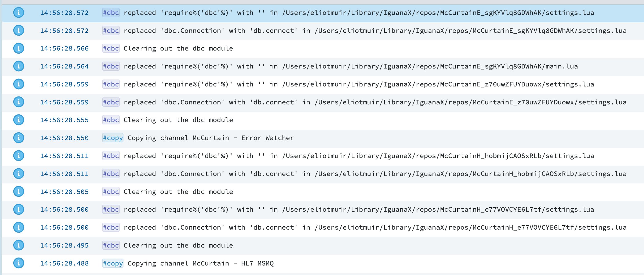The height and width of the screenshot is (275, 644).
Task: Select the 'Copying channel McCurtain – Error Watcher' message
Action: (211, 138)
